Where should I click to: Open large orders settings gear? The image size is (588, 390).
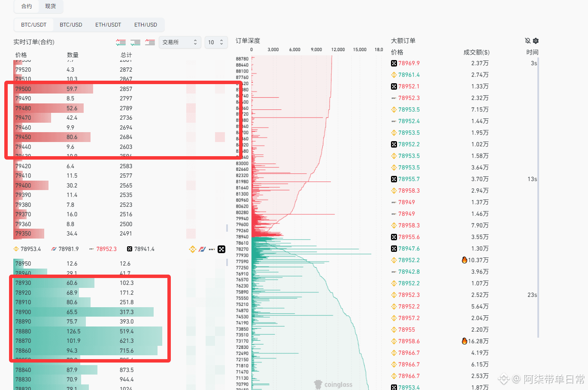click(536, 41)
